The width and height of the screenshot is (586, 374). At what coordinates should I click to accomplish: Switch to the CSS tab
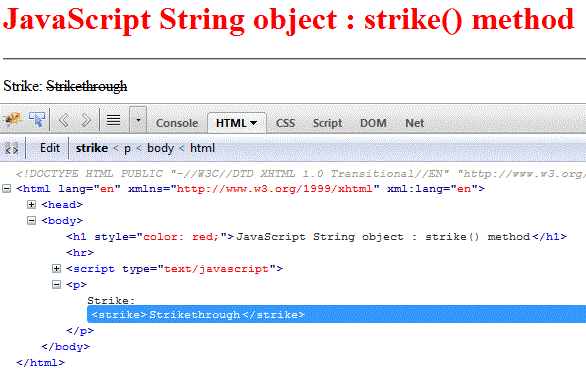(x=286, y=123)
